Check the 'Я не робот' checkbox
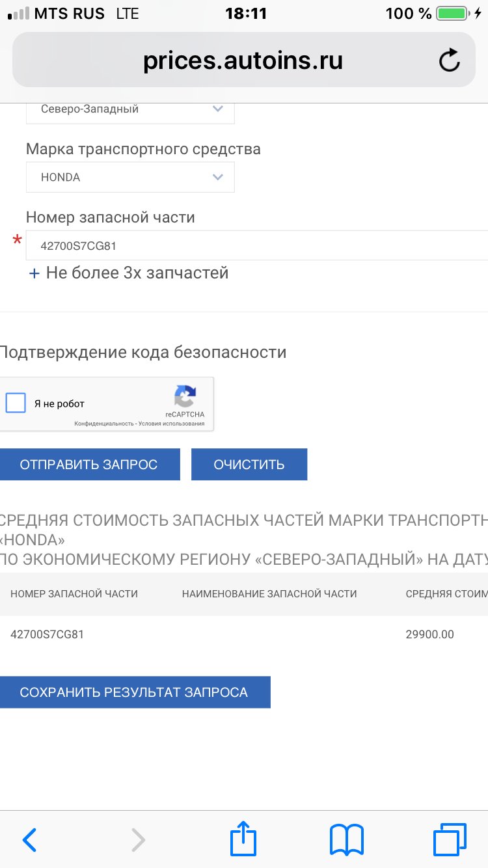The width and height of the screenshot is (488, 868). click(x=16, y=403)
